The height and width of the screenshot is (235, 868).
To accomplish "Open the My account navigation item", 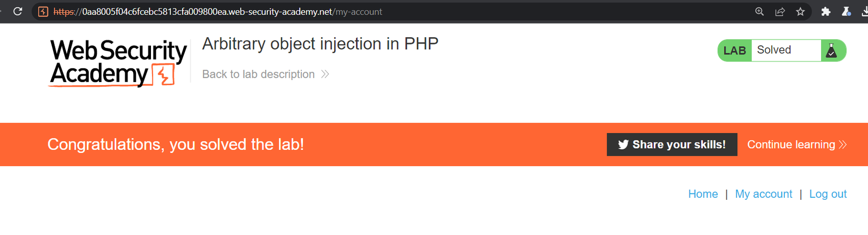I will click(763, 194).
